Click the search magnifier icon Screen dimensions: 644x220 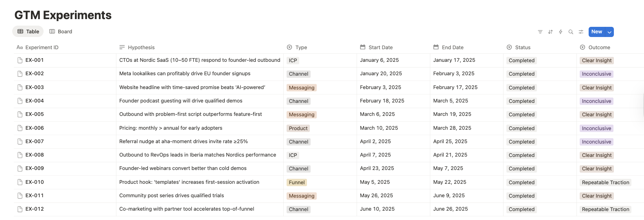coord(571,32)
